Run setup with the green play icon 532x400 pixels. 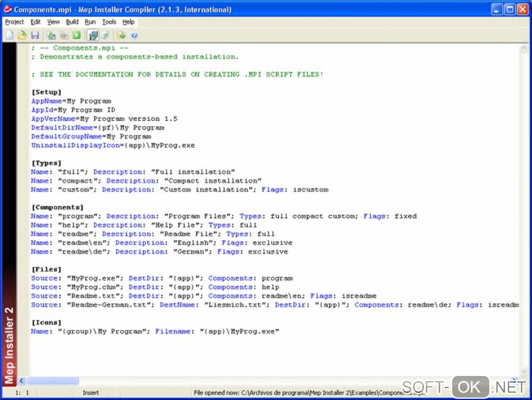tap(77, 36)
